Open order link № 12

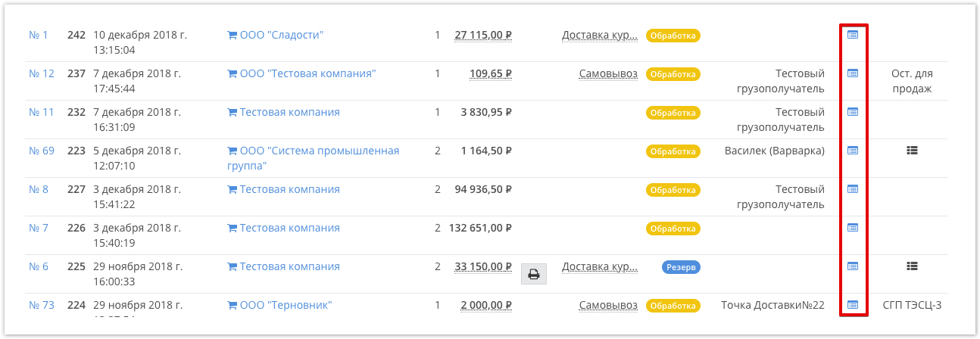(42, 73)
